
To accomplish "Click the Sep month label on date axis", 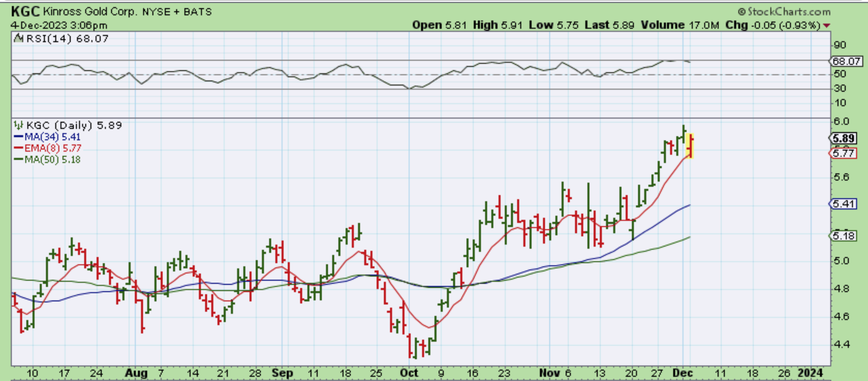I will tap(282, 373).
